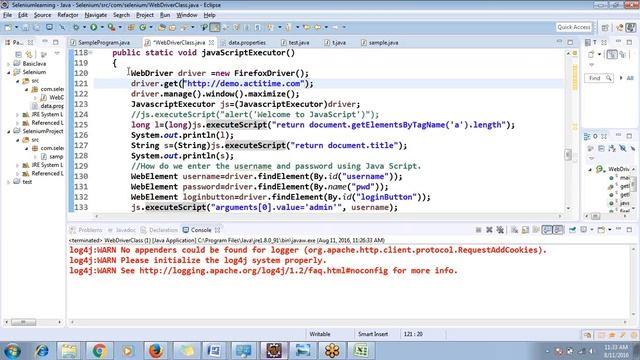Open the Project menu

145,15
